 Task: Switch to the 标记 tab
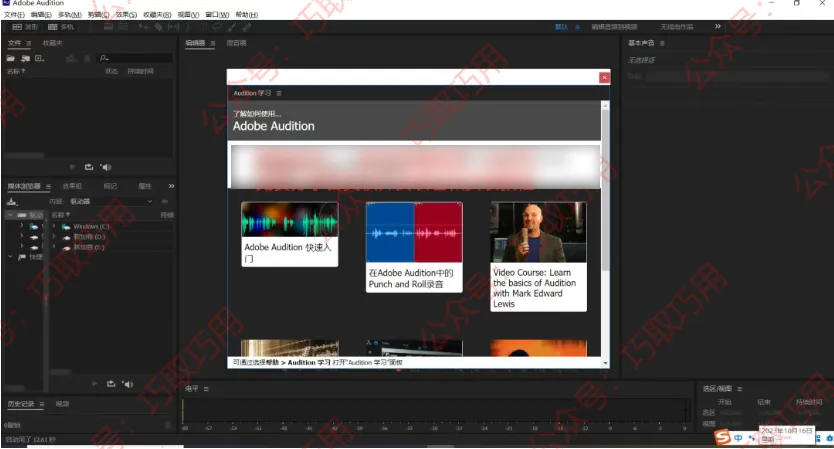(x=110, y=186)
